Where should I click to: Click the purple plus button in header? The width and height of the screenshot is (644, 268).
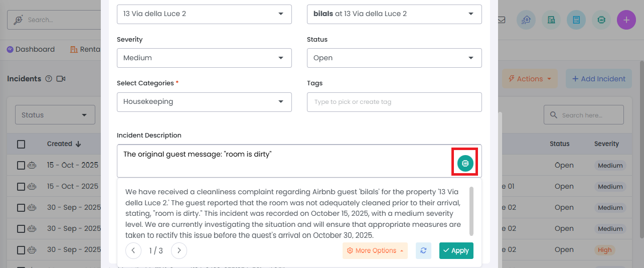click(x=626, y=20)
